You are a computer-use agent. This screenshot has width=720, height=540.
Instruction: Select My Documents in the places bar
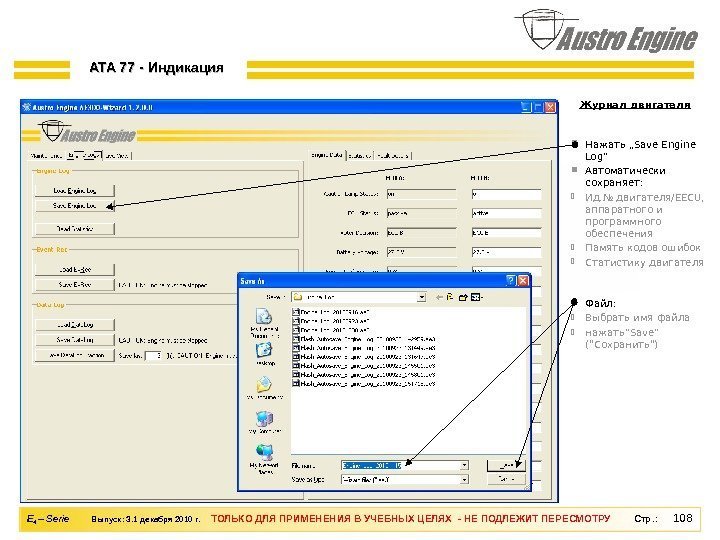(264, 388)
